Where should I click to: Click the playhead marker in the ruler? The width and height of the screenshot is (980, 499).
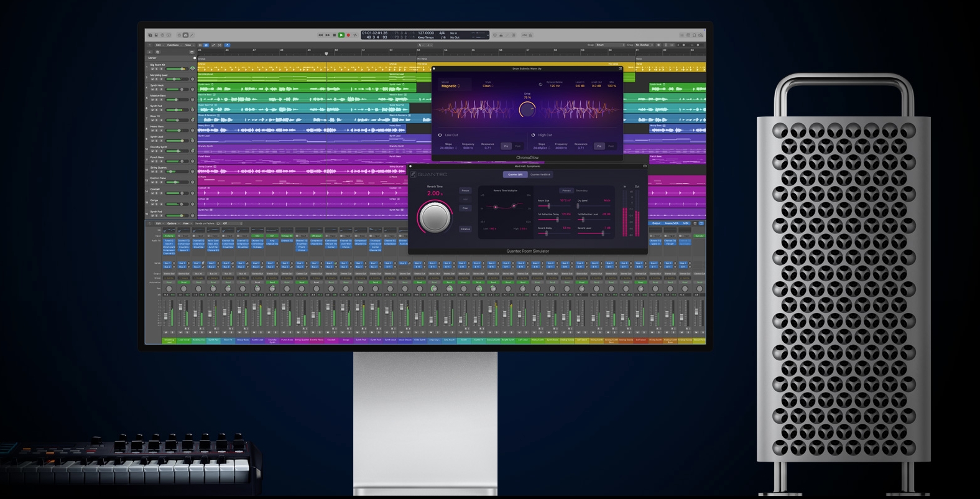click(x=326, y=54)
